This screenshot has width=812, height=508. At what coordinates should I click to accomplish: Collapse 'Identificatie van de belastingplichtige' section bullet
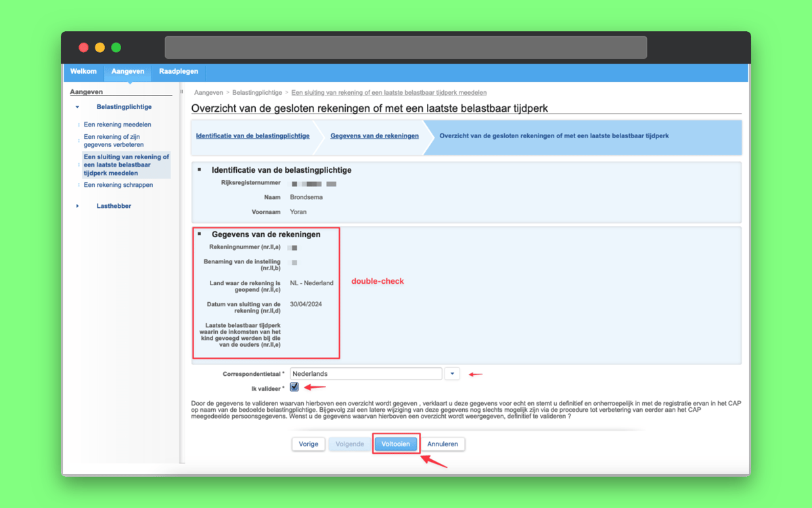(x=200, y=169)
